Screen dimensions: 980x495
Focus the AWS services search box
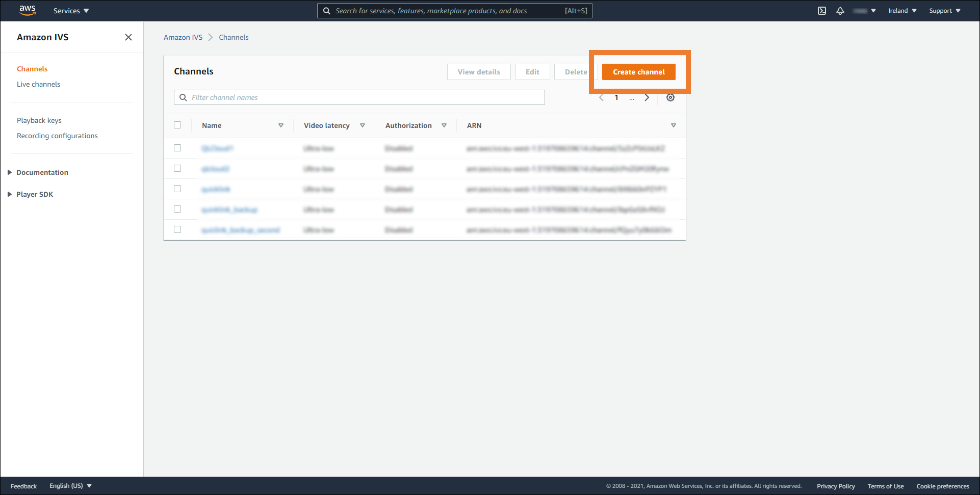(x=455, y=11)
